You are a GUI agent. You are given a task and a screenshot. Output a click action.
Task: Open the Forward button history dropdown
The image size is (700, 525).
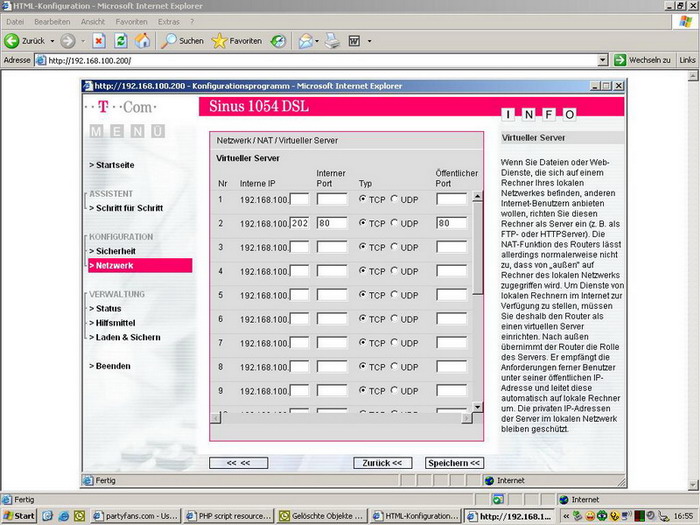click(82, 41)
